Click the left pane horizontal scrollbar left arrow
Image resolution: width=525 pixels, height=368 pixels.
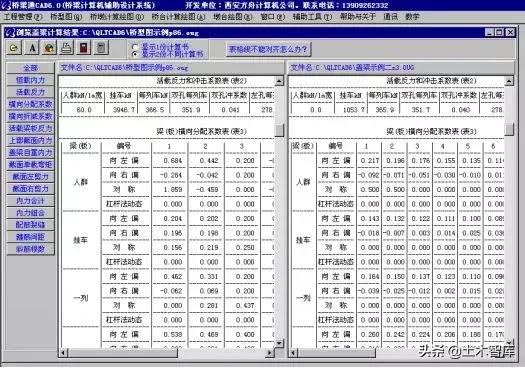[x=63, y=353]
